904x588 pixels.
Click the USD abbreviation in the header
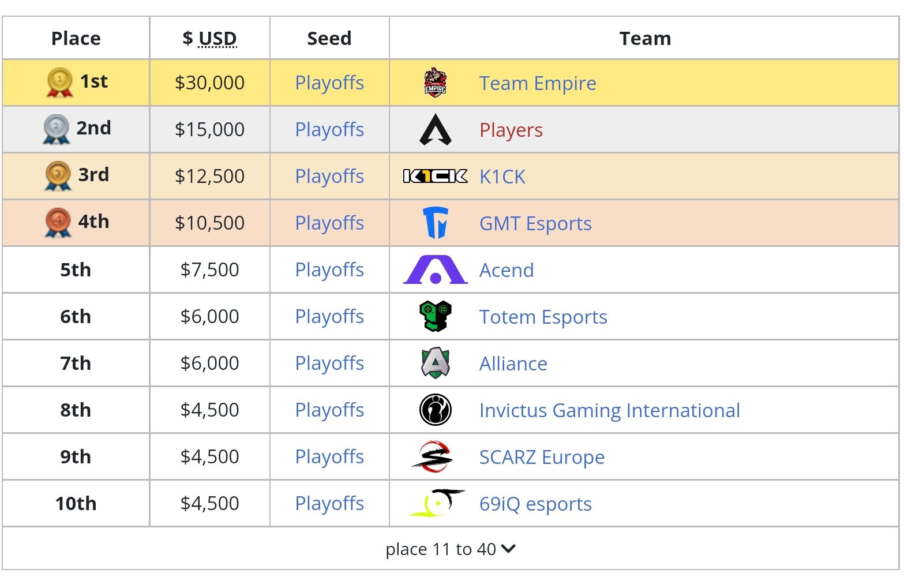coord(217,38)
